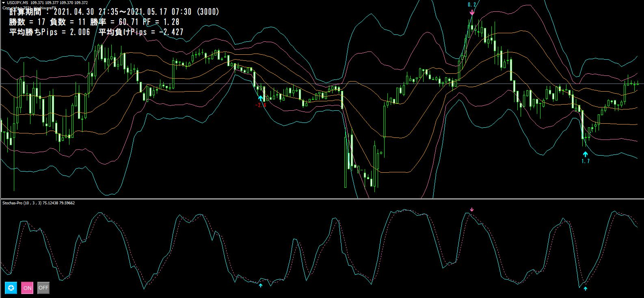Click pink sell arrow in Stochas-Pro panel
This screenshot has width=644, height=298.
click(x=472, y=210)
